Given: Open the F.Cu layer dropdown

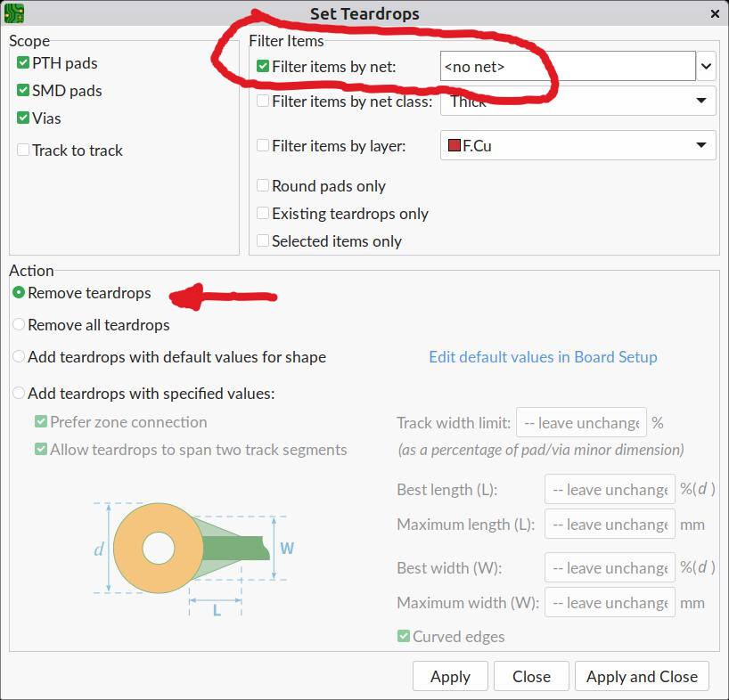Looking at the screenshot, I should [x=577, y=145].
